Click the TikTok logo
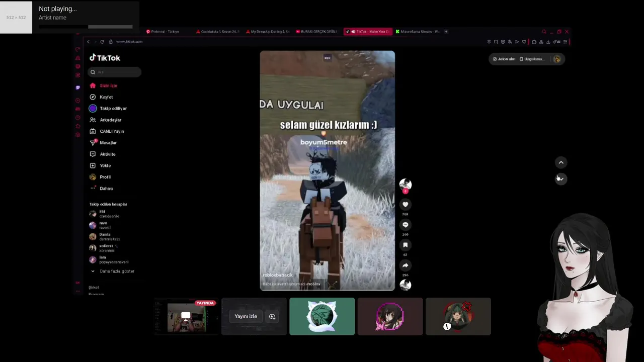The height and width of the screenshot is (362, 644). (x=105, y=58)
